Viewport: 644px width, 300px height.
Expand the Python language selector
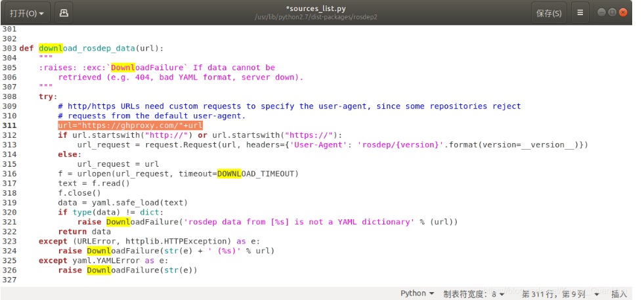pyautogui.click(x=418, y=293)
